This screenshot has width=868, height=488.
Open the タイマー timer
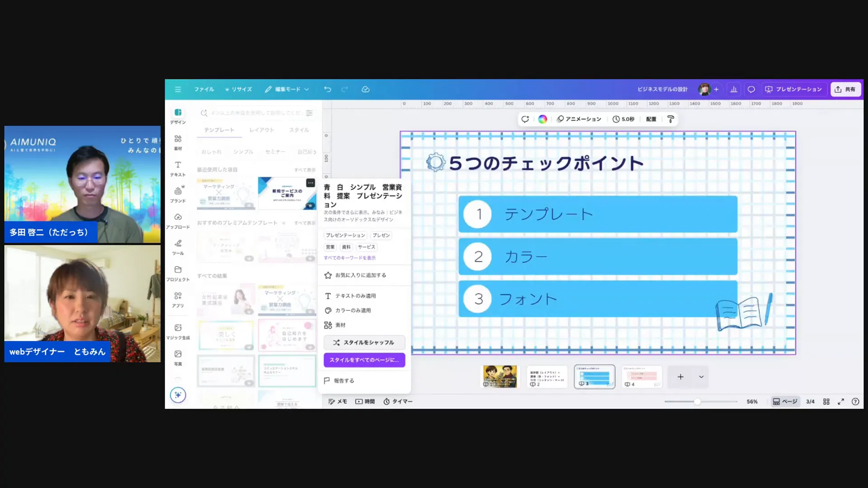(x=398, y=402)
